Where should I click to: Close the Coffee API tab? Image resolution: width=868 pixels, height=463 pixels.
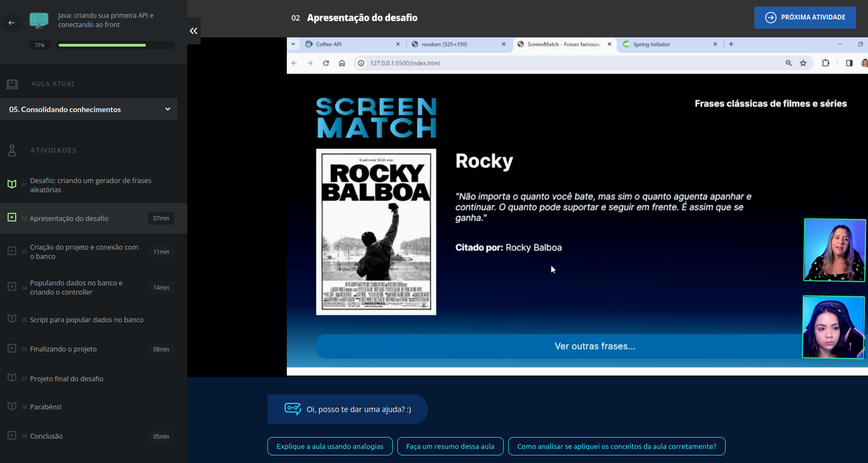coord(398,44)
